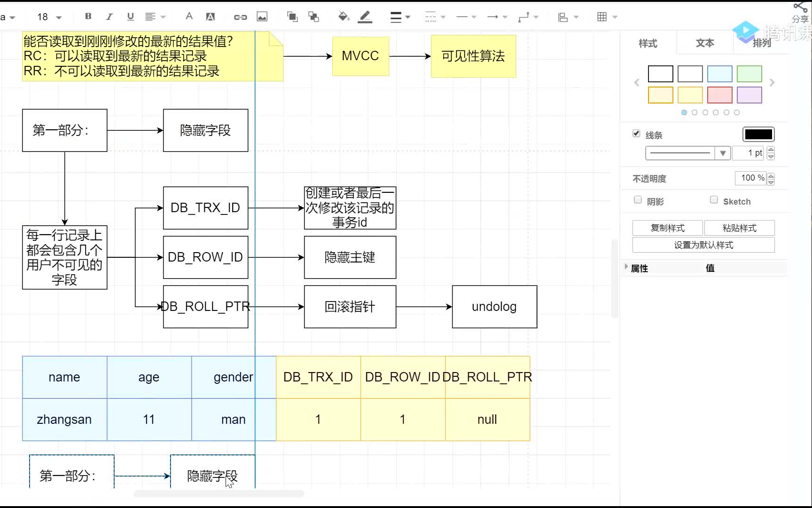Uncheck the 线条 line option

tap(636, 134)
